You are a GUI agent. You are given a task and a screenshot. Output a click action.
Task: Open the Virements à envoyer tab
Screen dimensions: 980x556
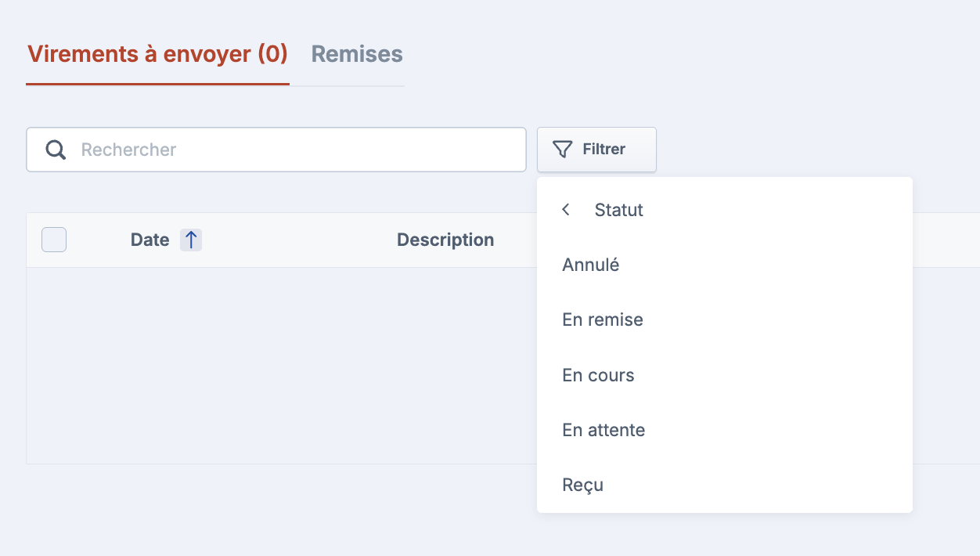pyautogui.click(x=157, y=54)
